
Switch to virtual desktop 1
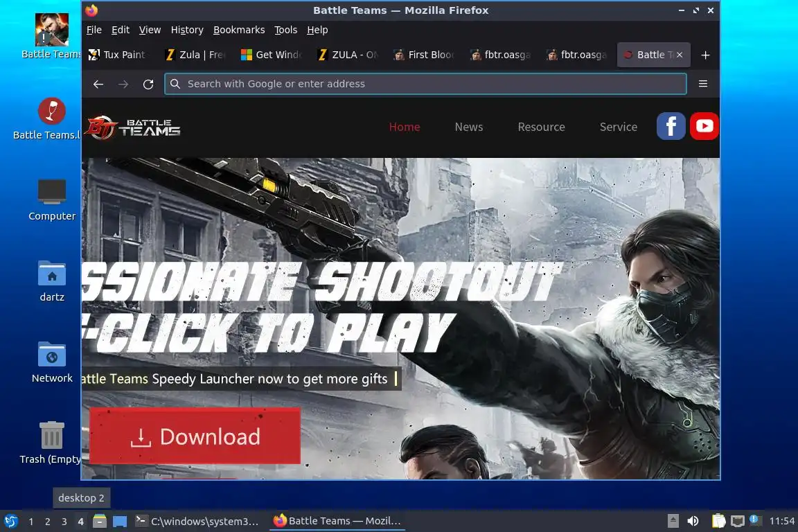tap(31, 522)
